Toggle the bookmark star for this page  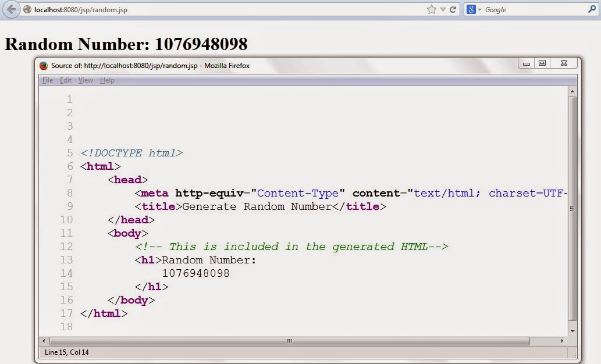431,9
